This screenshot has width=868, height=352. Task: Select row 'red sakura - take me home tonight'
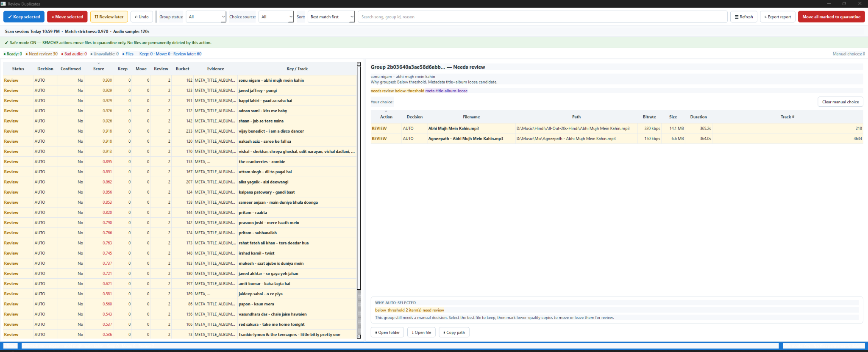tap(180, 324)
